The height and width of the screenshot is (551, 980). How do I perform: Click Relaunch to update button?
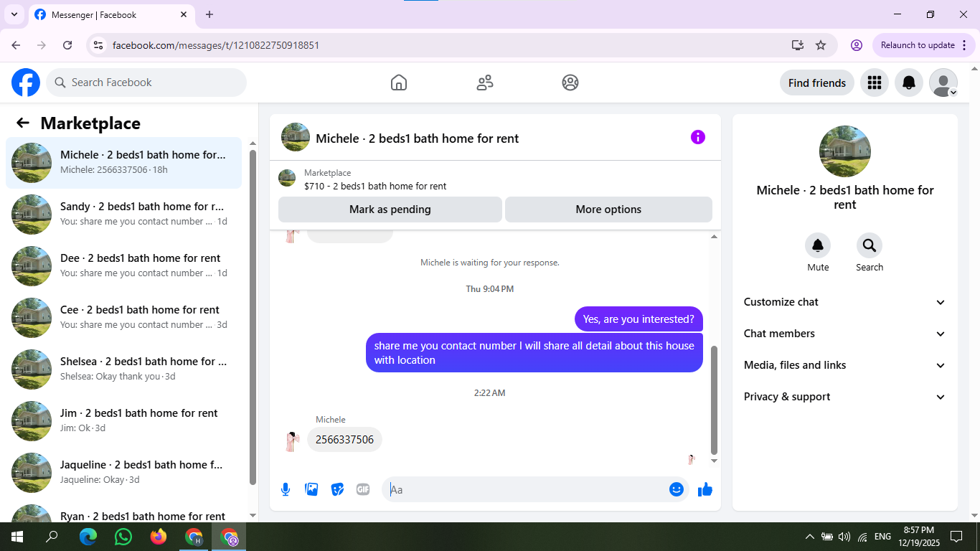tap(924, 45)
